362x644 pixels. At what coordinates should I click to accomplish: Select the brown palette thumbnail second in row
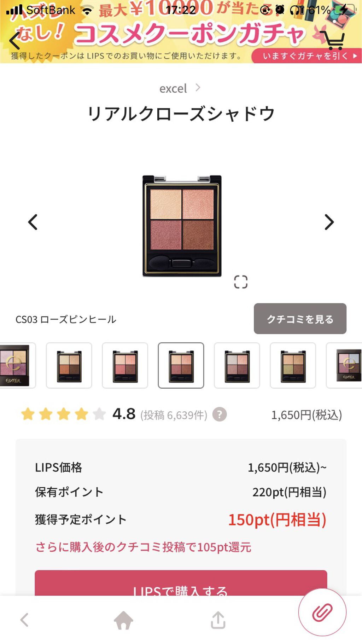coord(69,365)
